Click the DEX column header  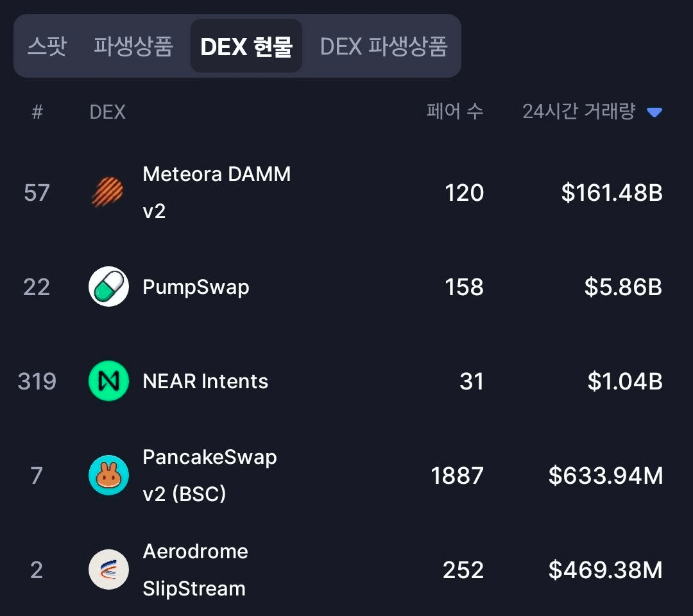click(x=107, y=112)
